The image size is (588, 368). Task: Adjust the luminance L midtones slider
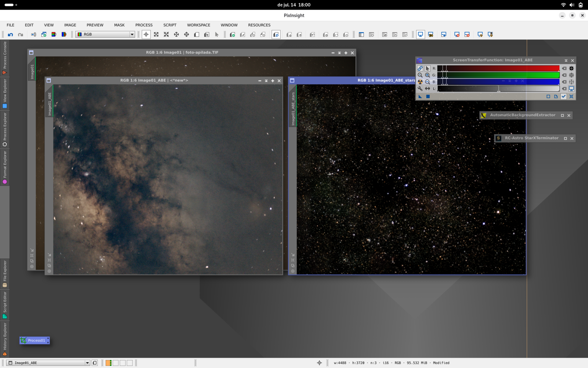click(x=498, y=89)
